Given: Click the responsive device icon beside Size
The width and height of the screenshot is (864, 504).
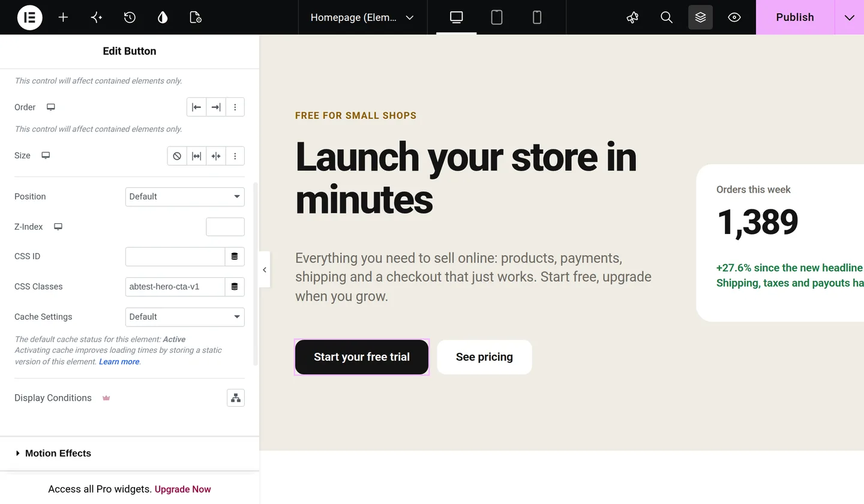Looking at the screenshot, I should click(x=46, y=155).
